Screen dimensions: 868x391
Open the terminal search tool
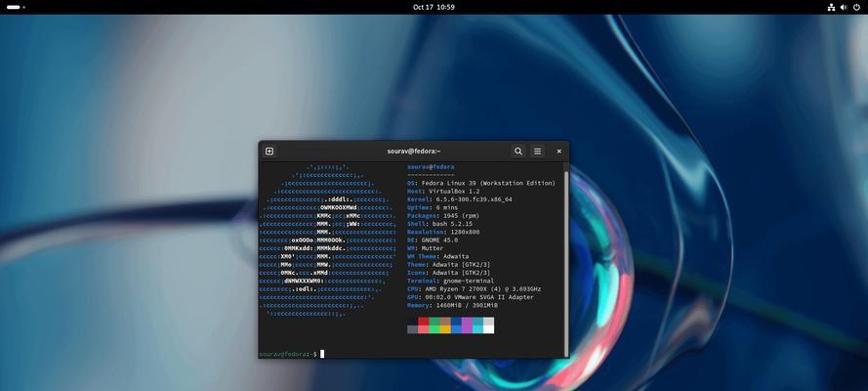pos(518,152)
